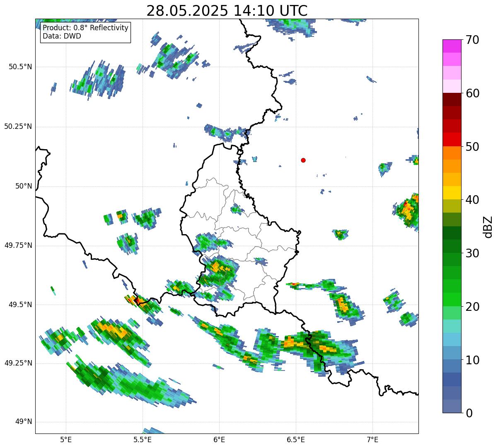
Task: Click the magenta top segment of the colorbar
Action: (x=452, y=46)
